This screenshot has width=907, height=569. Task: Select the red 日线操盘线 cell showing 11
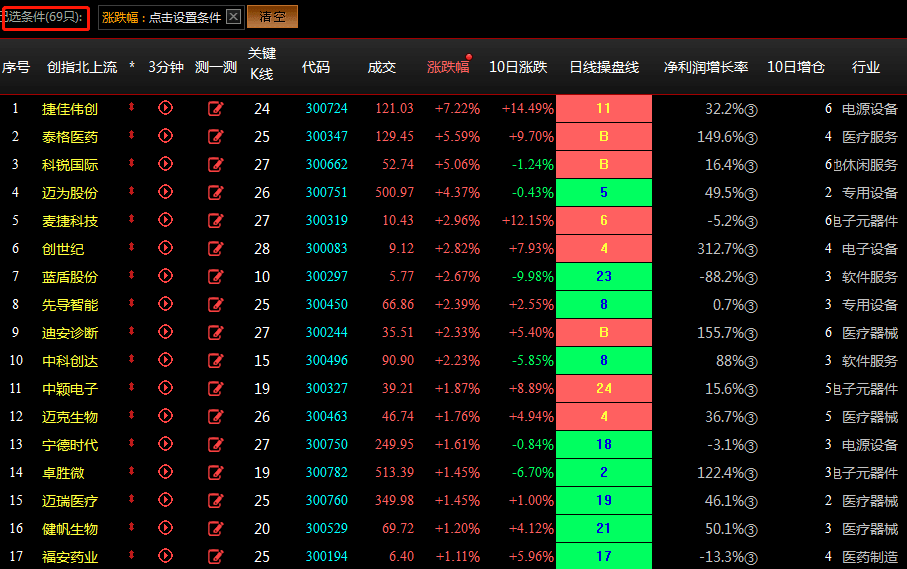click(604, 108)
